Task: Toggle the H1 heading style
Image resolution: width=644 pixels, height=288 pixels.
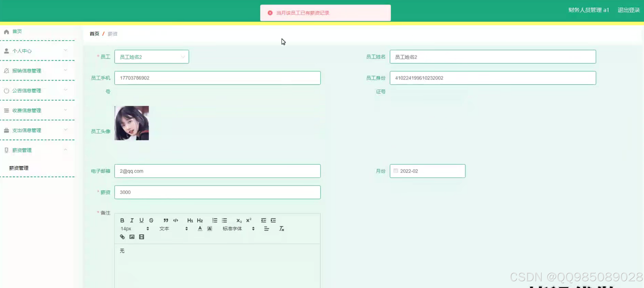Action: [x=190, y=220]
